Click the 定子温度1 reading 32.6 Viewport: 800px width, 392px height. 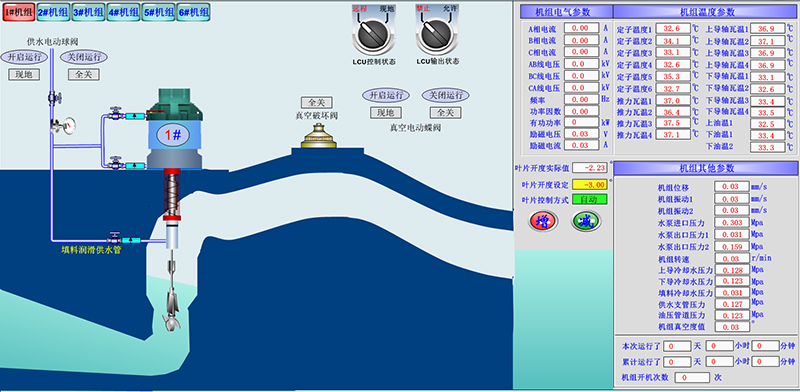coord(673,29)
